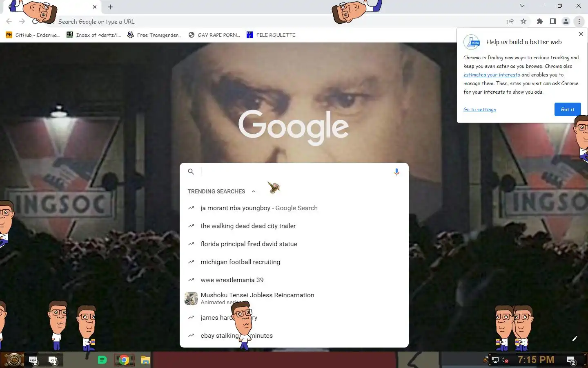Click the Mushoku Tensei thumbnail image
Screen dimensions: 588x368
[x=191, y=298]
